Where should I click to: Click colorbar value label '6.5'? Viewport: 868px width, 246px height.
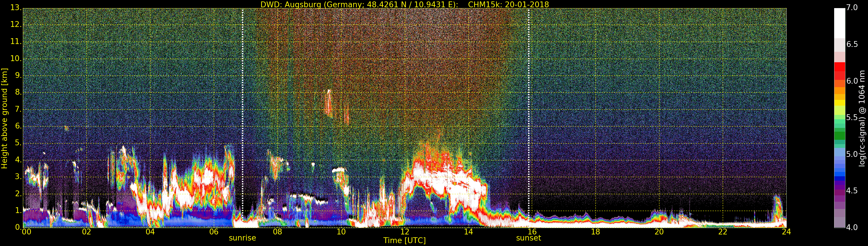(x=852, y=44)
